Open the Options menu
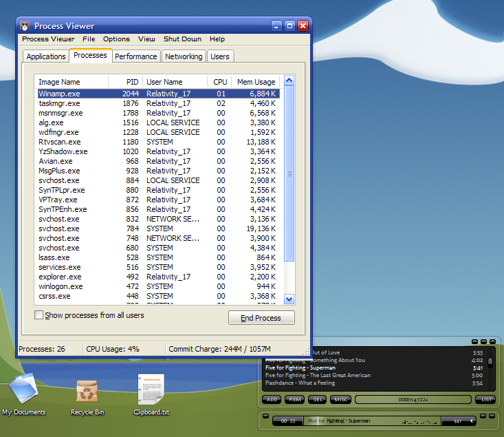Image resolution: width=504 pixels, height=437 pixels. pyautogui.click(x=116, y=39)
